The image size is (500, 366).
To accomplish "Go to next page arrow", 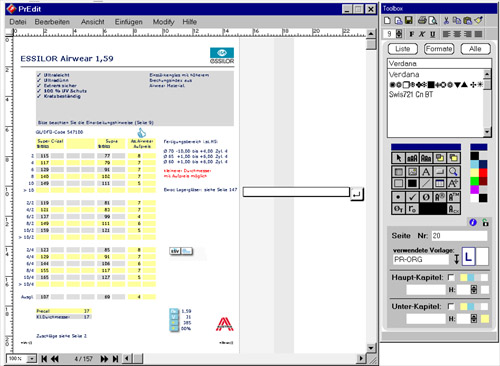I will click(104, 359).
